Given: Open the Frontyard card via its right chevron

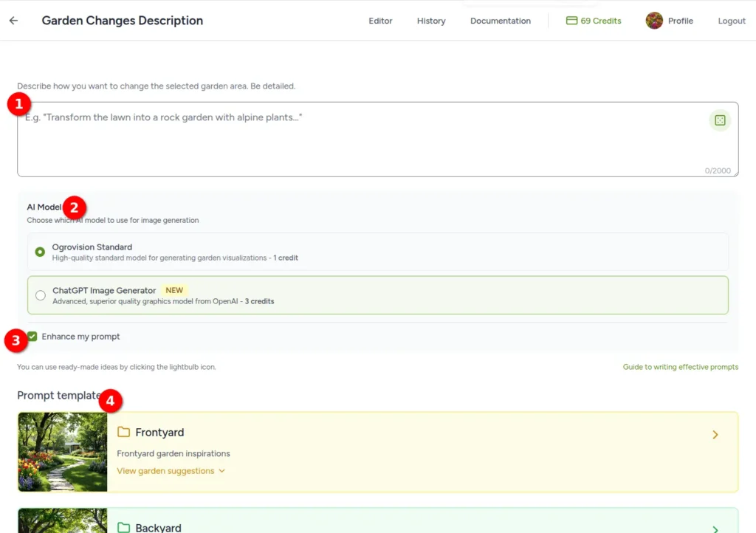Looking at the screenshot, I should (x=715, y=435).
